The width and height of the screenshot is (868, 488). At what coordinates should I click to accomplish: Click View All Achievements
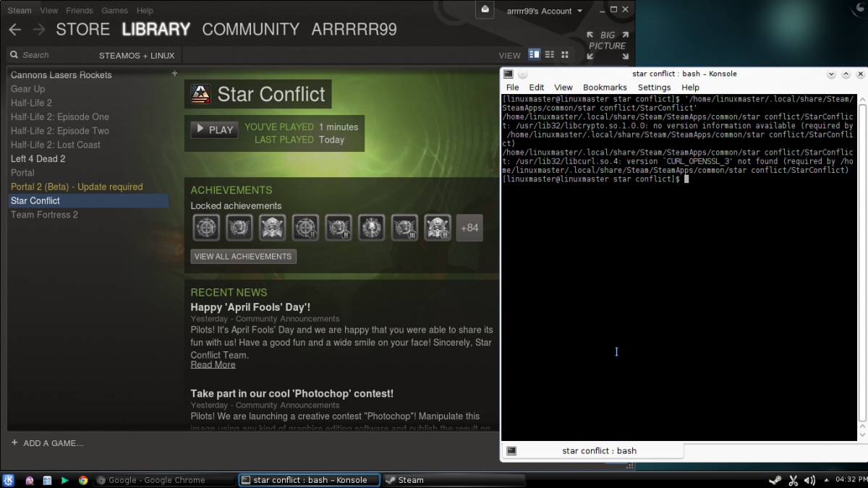pos(243,256)
